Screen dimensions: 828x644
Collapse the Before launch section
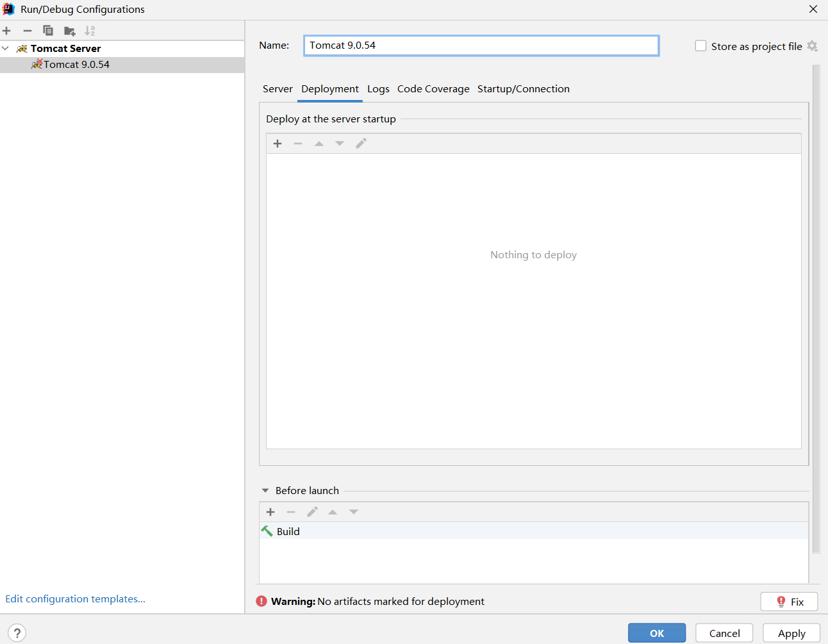[x=265, y=491]
